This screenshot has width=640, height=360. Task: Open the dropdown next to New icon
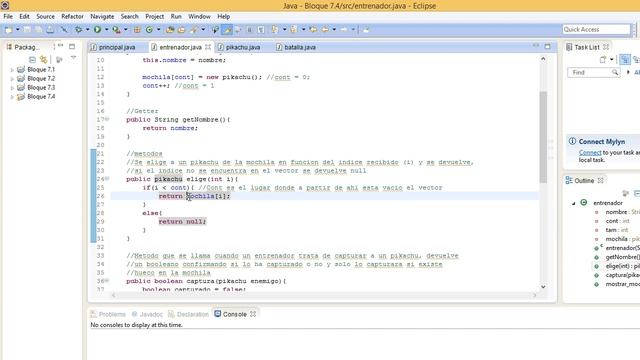pyautogui.click(x=18, y=29)
